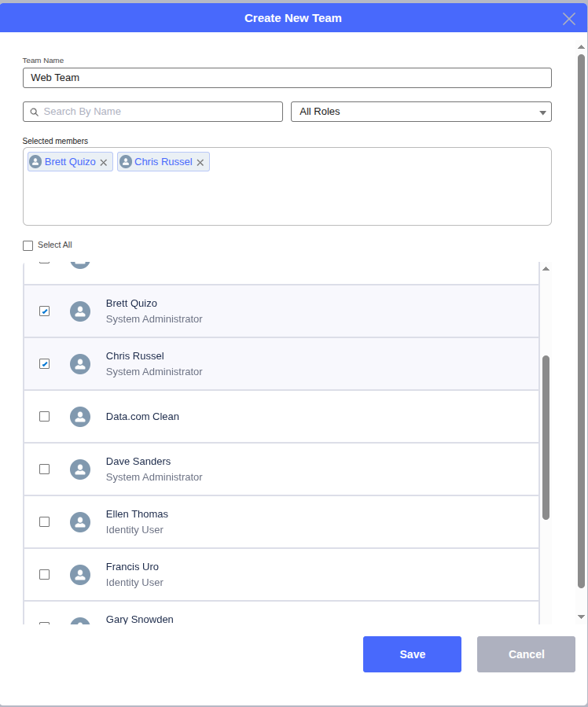The image size is (588, 707).
Task: Focus the Team Name input field
Action: point(287,78)
